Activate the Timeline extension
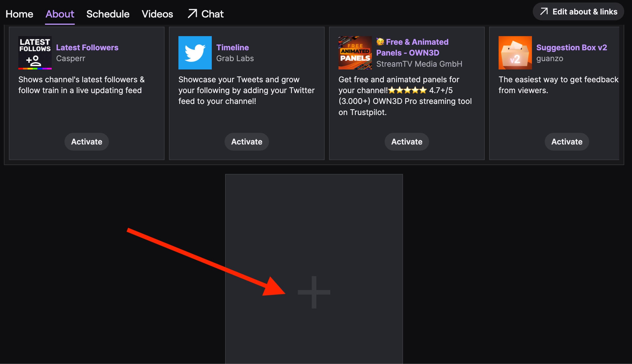 247,142
